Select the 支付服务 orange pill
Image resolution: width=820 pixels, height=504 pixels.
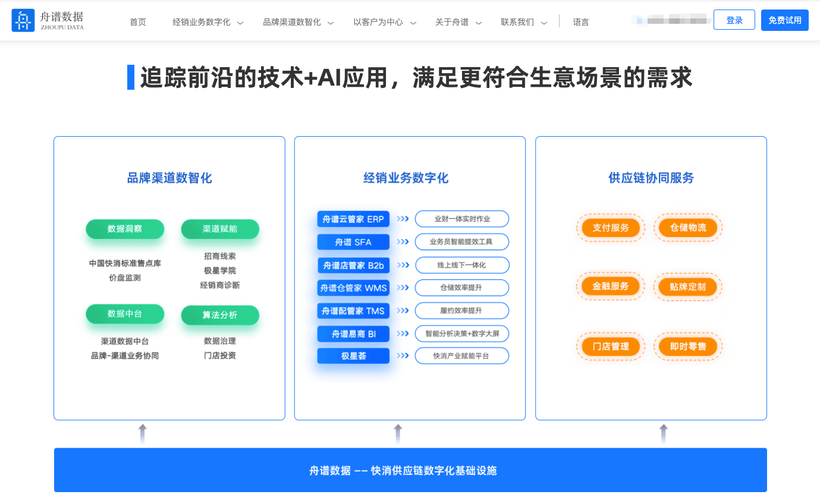click(x=611, y=228)
